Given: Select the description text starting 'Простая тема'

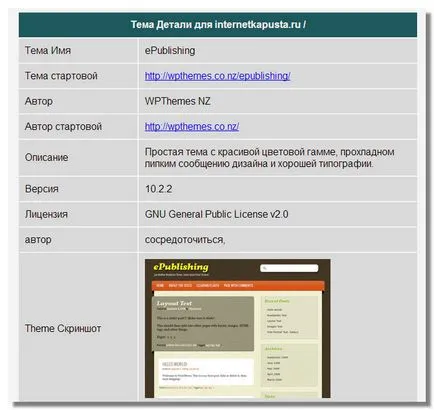Looking at the screenshot, I should (269, 158).
